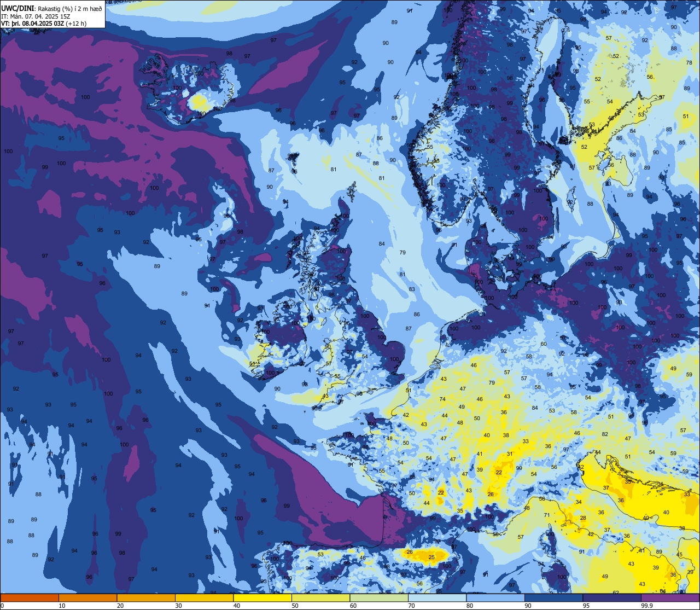Click the 0–10 dark orange legend swatch
This screenshot has height=610, width=700.
tap(30, 597)
